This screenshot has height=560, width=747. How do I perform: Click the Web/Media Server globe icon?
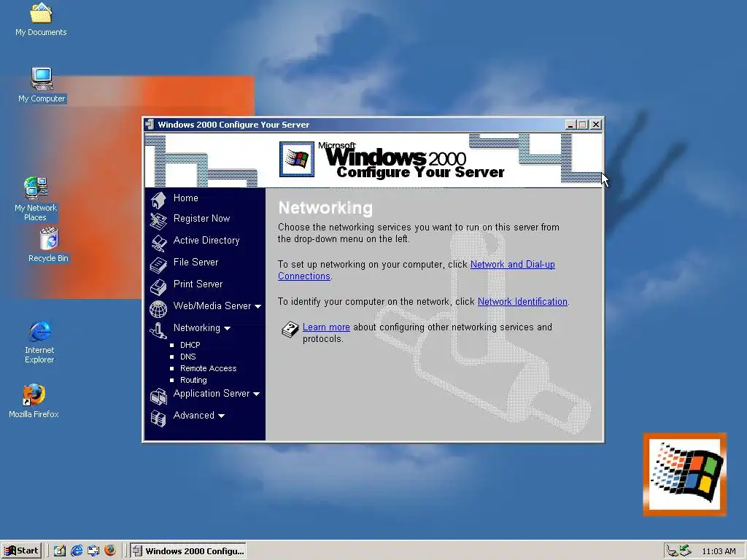158,309
